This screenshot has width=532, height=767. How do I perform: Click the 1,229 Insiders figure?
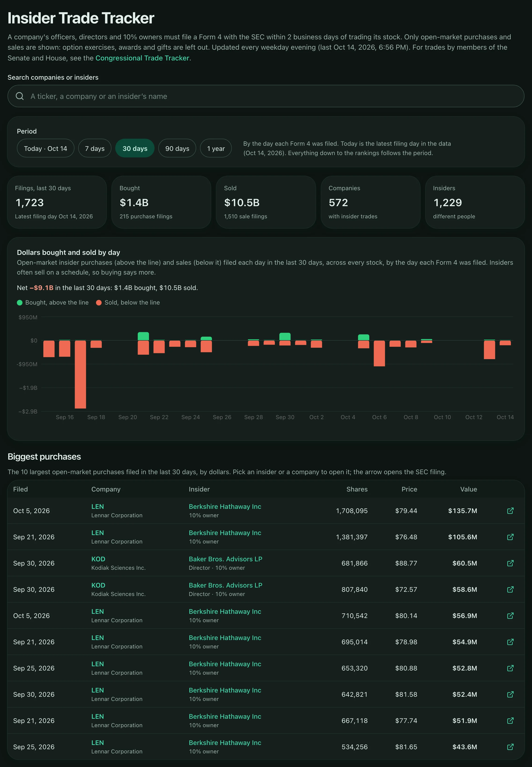(448, 202)
